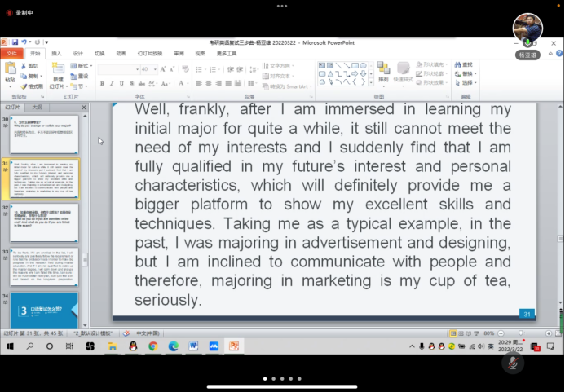The width and height of the screenshot is (565, 392).
Task: Click the Paste icon in the clipboard group
Action: (x=10, y=73)
